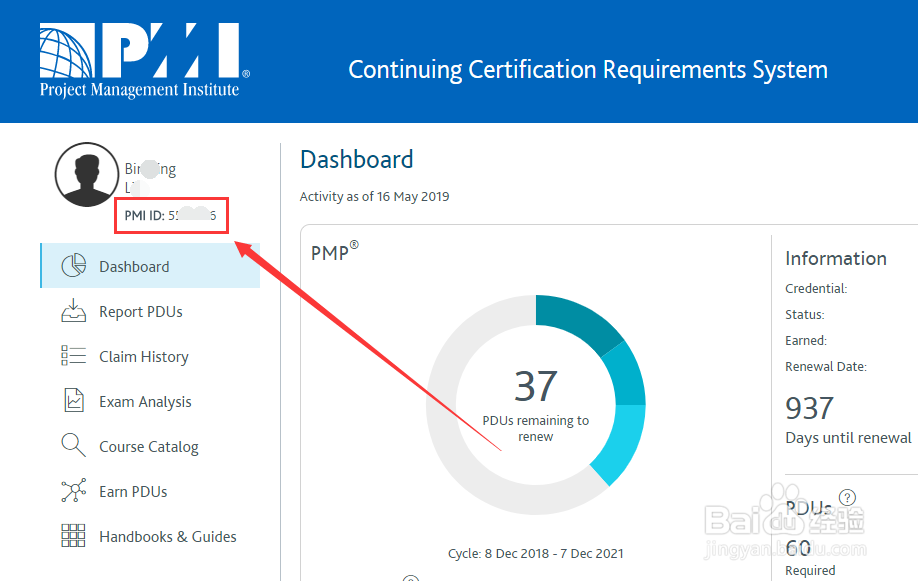The width and height of the screenshot is (918, 581).
Task: Click the 'Earned:' label
Action: point(806,340)
